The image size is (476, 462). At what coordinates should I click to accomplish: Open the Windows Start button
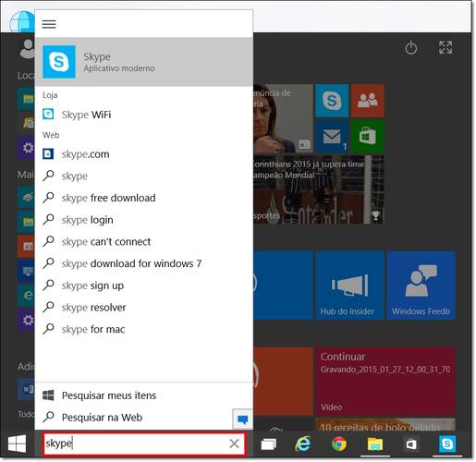pyautogui.click(x=17, y=444)
